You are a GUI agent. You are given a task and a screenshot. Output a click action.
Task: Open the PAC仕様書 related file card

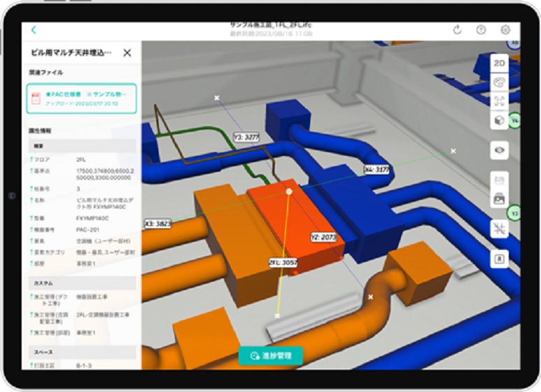pos(81,98)
